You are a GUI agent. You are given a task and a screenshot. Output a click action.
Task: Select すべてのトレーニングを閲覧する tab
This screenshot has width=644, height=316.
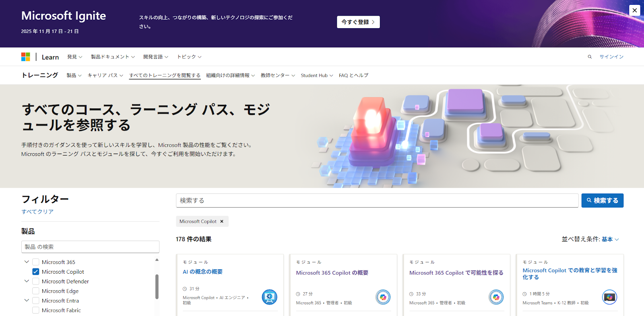pyautogui.click(x=165, y=75)
